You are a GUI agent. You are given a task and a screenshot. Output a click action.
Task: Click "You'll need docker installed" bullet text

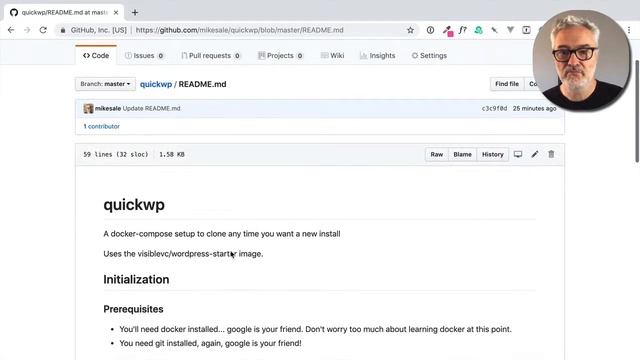(316, 329)
